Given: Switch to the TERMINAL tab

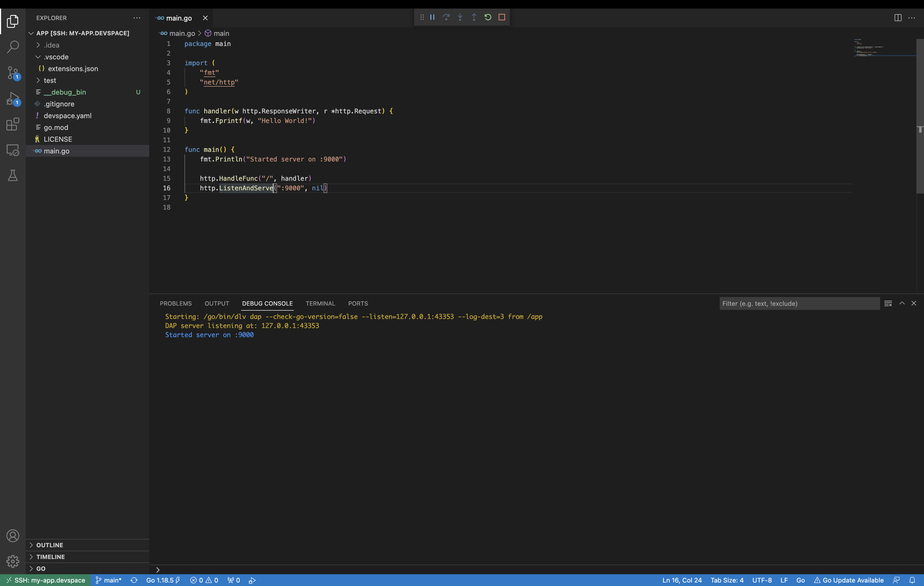Looking at the screenshot, I should pos(320,303).
